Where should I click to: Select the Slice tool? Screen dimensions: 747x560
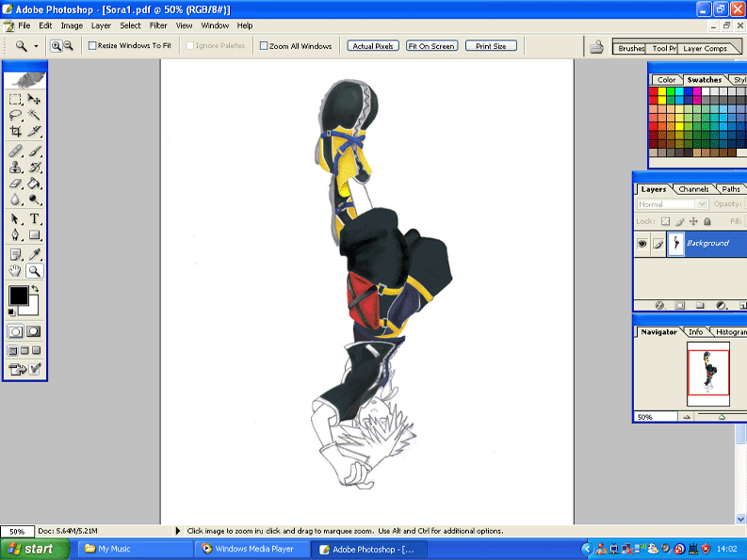click(34, 131)
